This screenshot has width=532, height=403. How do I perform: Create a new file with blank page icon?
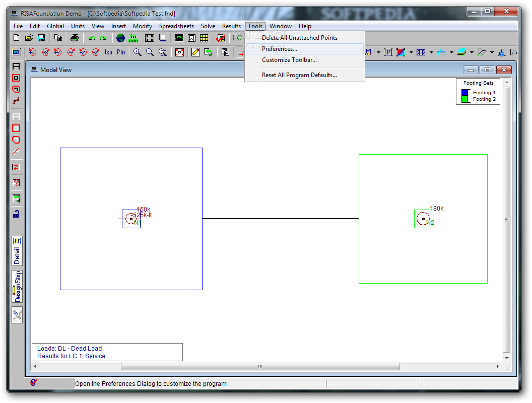pos(16,38)
